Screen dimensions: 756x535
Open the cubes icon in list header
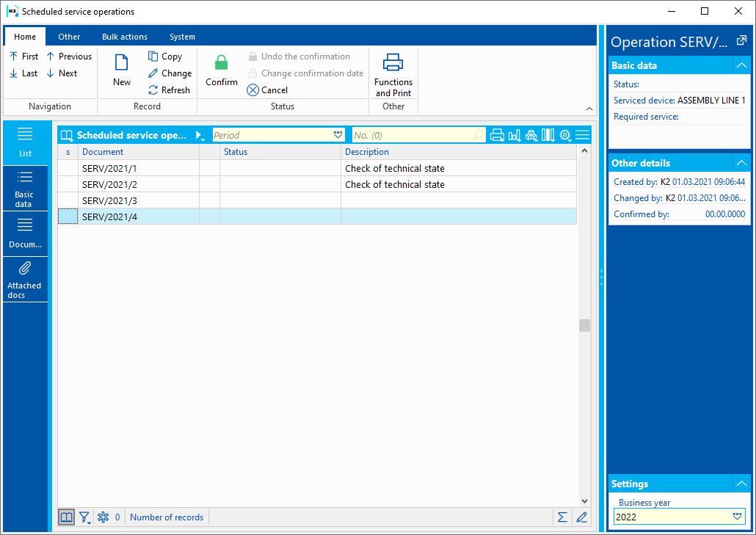531,136
